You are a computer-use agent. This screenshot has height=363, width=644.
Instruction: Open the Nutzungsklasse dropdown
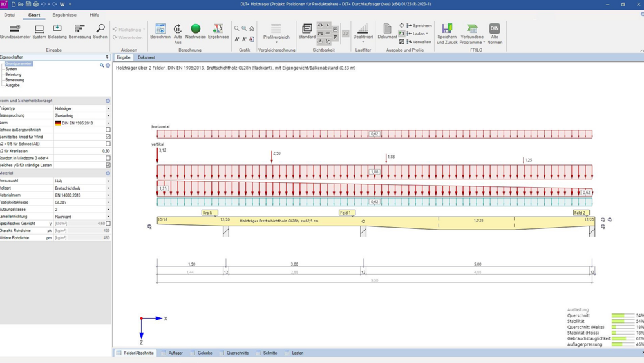(x=108, y=210)
